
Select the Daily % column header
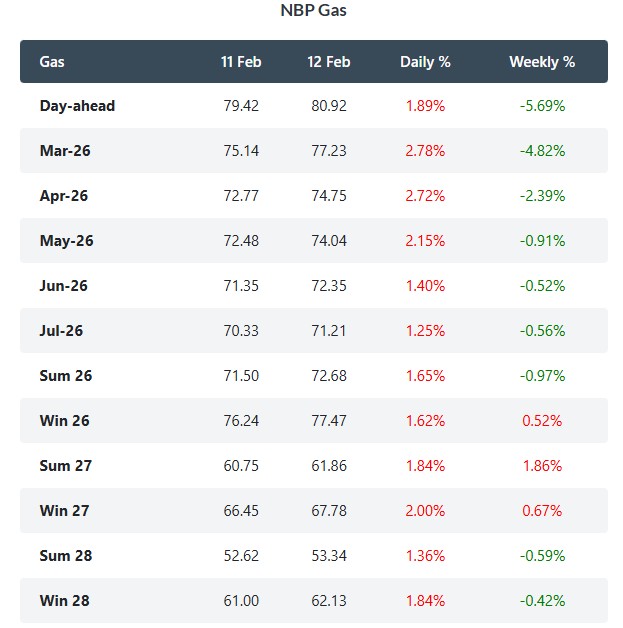point(425,61)
